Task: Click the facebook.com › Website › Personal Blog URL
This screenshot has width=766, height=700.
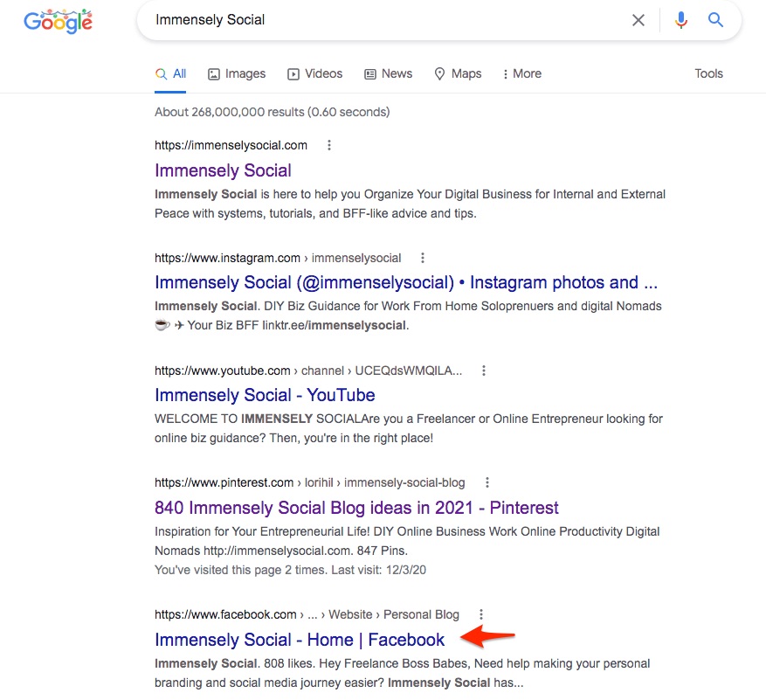Action: coord(307,614)
